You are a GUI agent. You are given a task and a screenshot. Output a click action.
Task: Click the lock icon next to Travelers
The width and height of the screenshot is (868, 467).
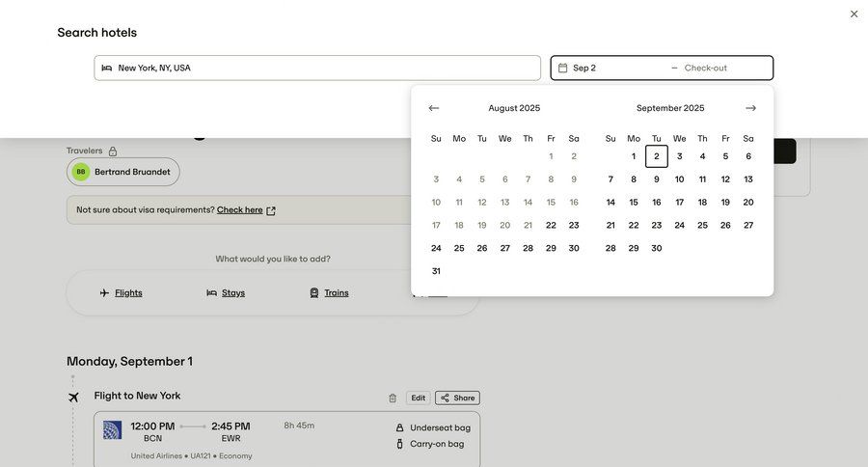pyautogui.click(x=113, y=151)
